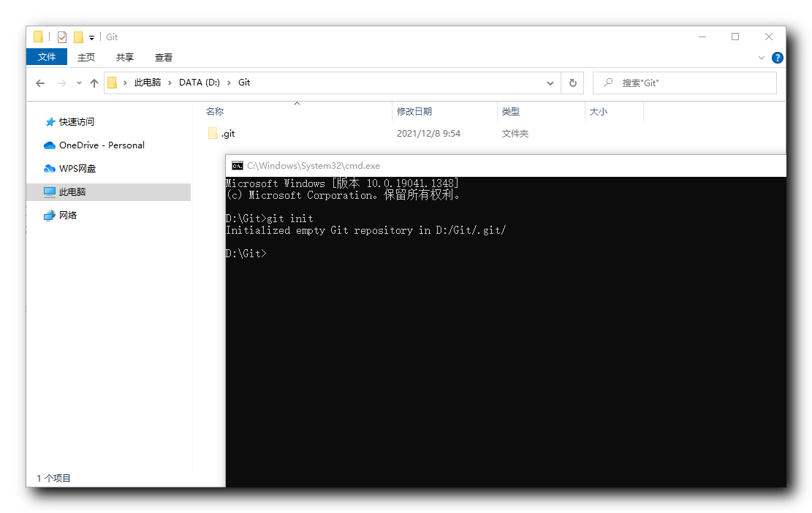The width and height of the screenshot is (812, 513).
Task: Click the pinned folder icon on the Quick Access Toolbar
Action: (37, 37)
